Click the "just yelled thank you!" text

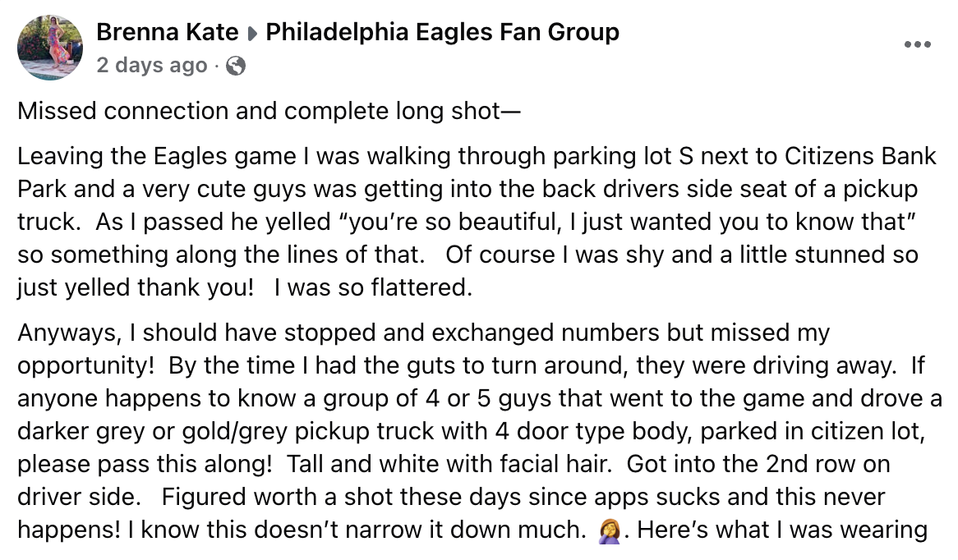[136, 287]
